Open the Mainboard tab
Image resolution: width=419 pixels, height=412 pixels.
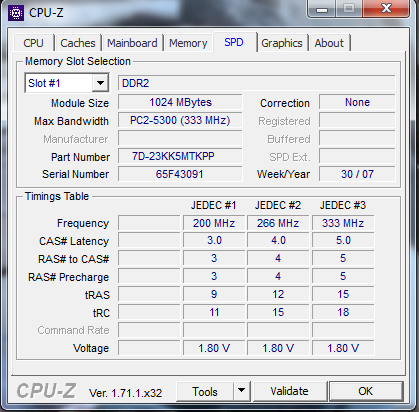tap(132, 43)
